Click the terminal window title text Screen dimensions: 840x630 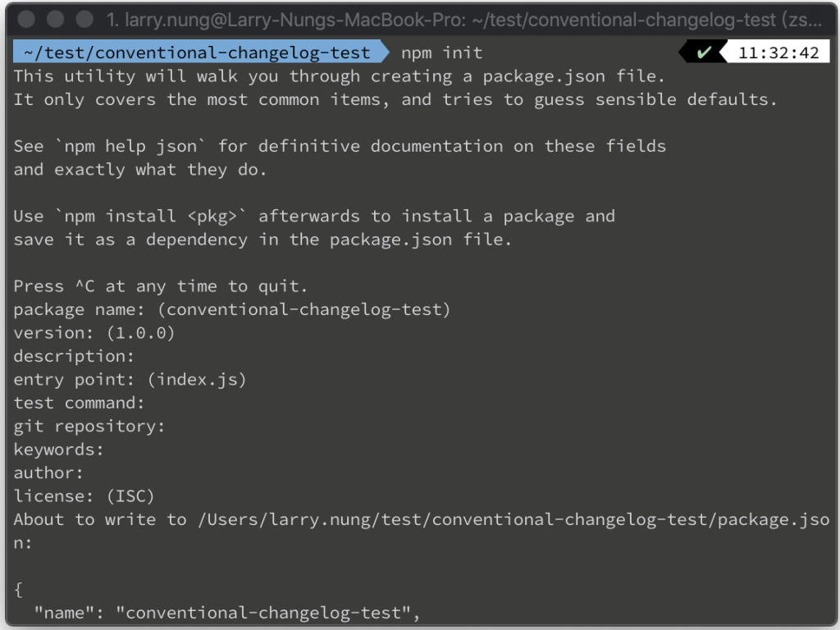[x=464, y=20]
